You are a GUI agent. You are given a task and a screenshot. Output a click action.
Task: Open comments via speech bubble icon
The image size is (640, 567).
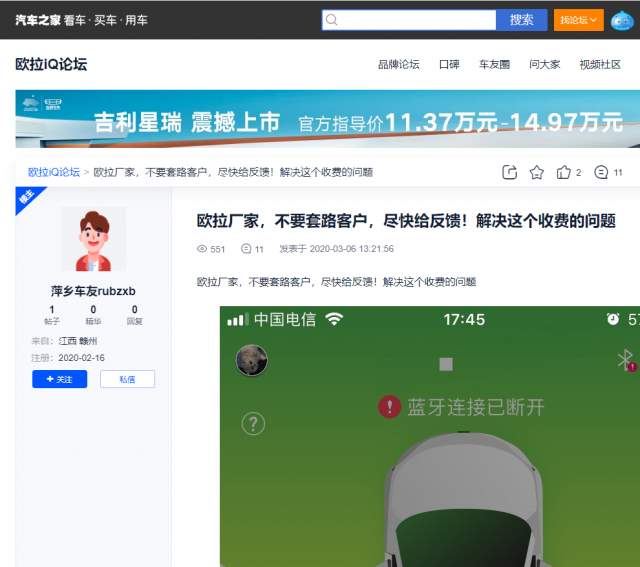pos(601,172)
